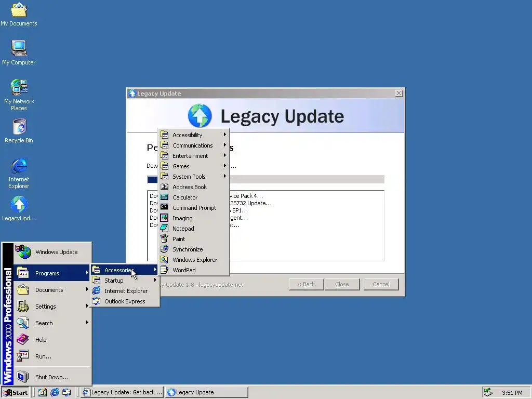Switch to Legacy Update taskbar button
The width and height of the screenshot is (532, 399).
click(207, 392)
